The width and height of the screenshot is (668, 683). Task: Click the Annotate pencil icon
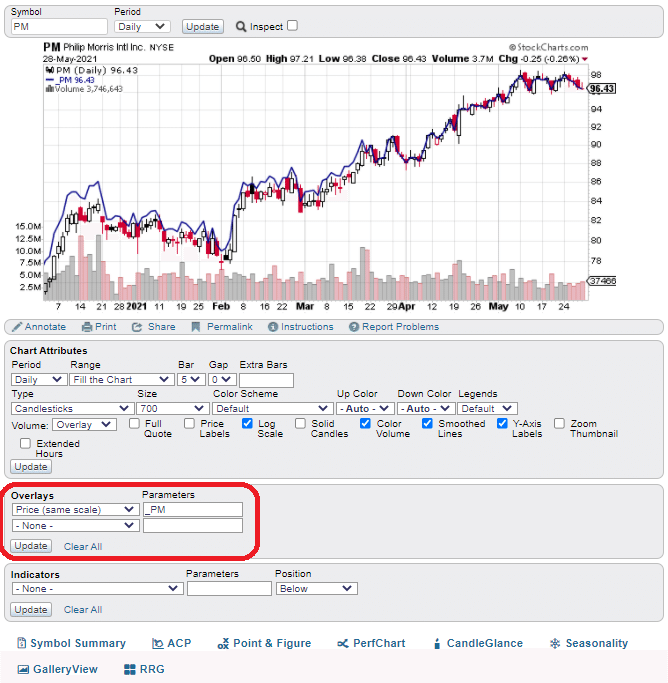coord(17,327)
